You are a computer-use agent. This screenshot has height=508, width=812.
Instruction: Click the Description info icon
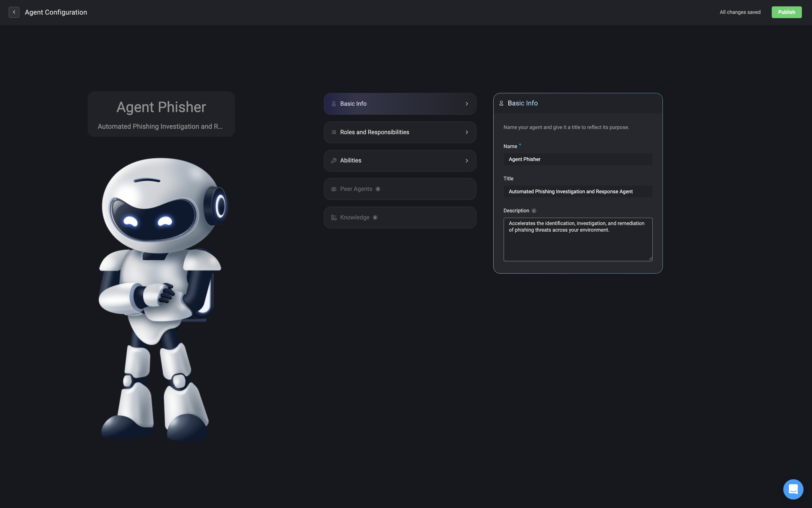click(534, 211)
